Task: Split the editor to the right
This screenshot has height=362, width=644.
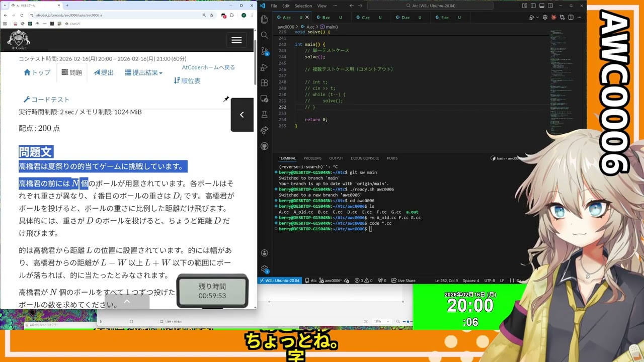Action: pos(571,17)
